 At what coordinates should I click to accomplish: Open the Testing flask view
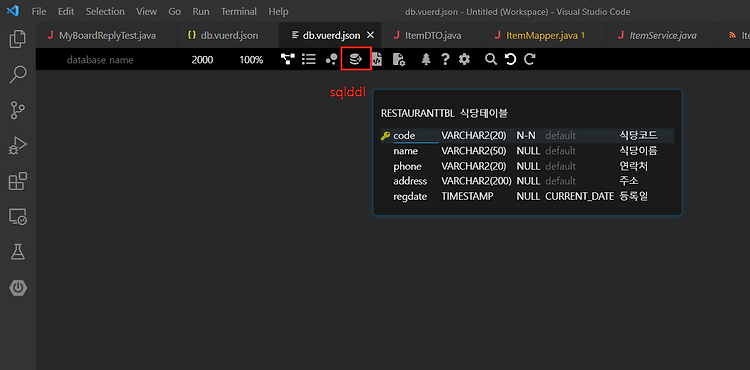[18, 252]
